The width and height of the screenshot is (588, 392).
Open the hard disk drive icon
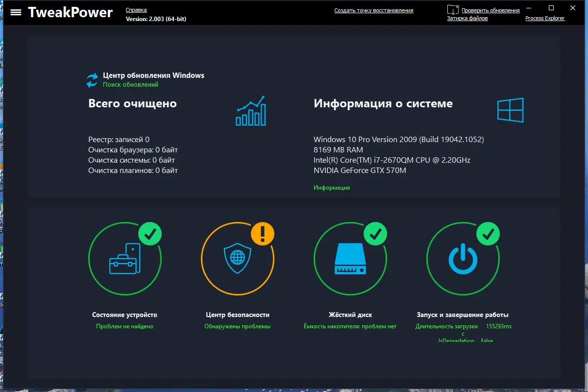point(350,259)
